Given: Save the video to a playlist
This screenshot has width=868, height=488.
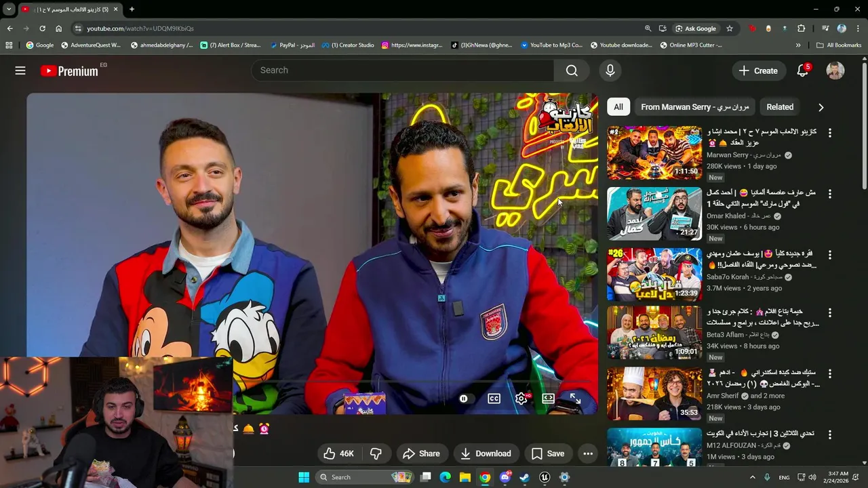Looking at the screenshot, I should 548,453.
